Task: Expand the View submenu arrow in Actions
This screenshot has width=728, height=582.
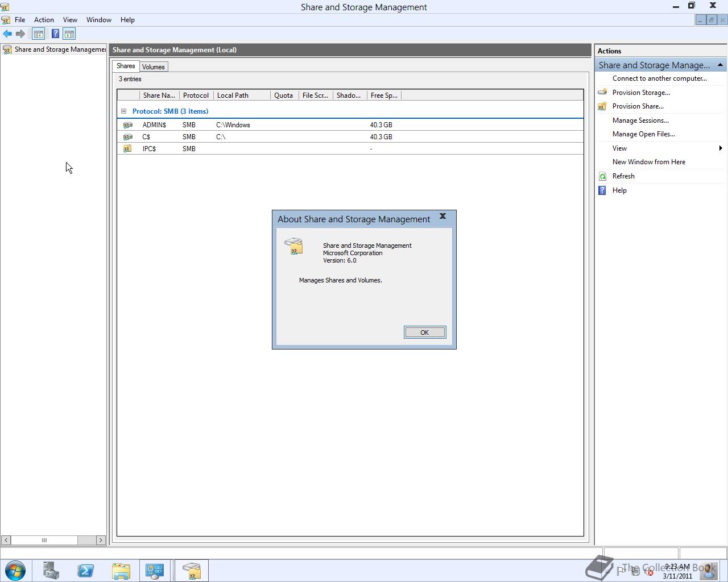Action: click(x=721, y=148)
